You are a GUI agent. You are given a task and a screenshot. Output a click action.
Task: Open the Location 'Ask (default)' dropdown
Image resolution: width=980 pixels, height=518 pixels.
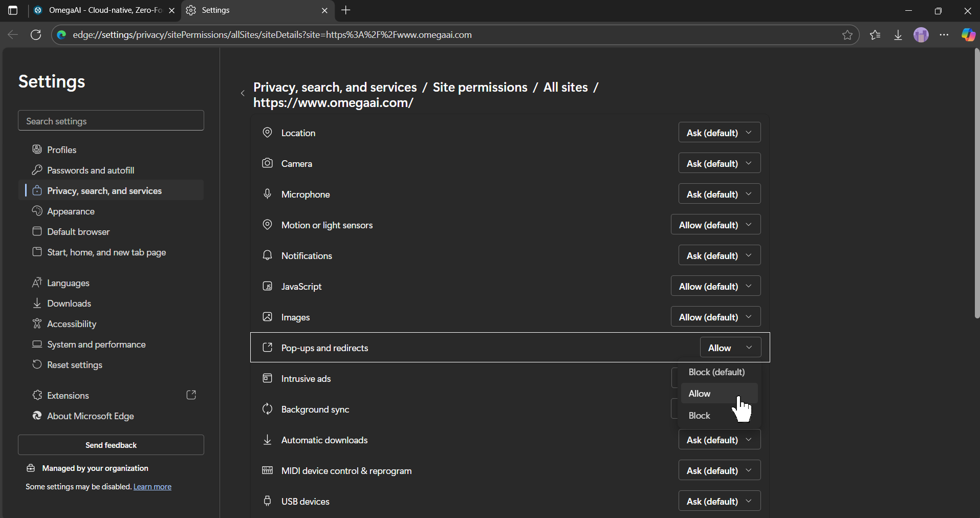(x=719, y=132)
